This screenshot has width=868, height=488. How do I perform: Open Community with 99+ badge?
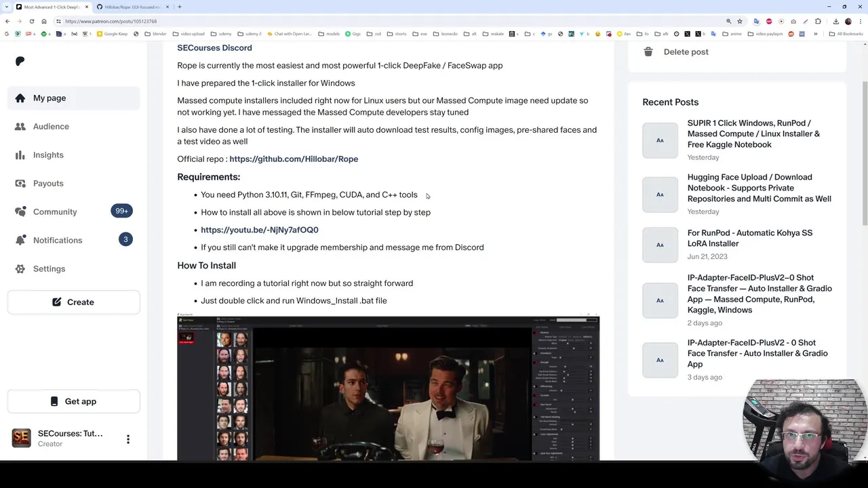point(73,211)
